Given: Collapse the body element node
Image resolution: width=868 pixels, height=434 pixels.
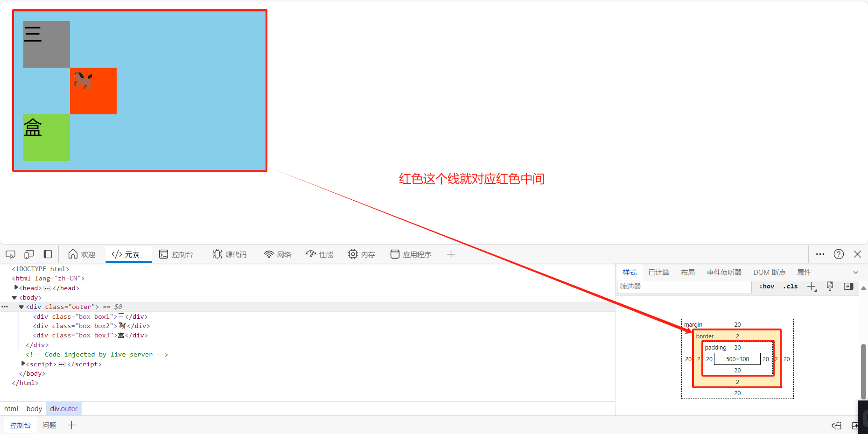Looking at the screenshot, I should (x=14, y=298).
